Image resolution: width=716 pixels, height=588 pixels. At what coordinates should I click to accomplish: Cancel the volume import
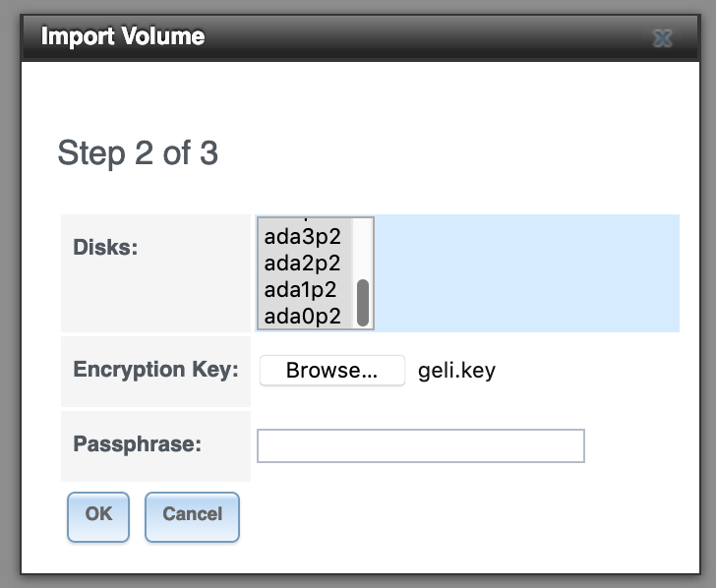coord(192,514)
